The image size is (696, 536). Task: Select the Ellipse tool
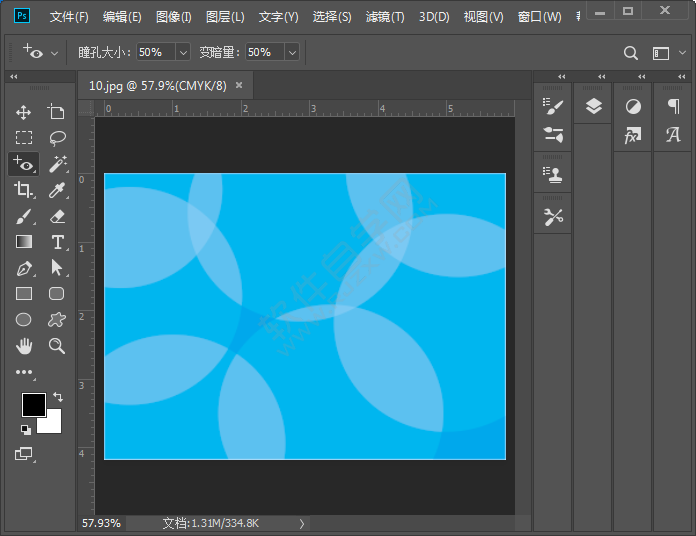(x=24, y=319)
